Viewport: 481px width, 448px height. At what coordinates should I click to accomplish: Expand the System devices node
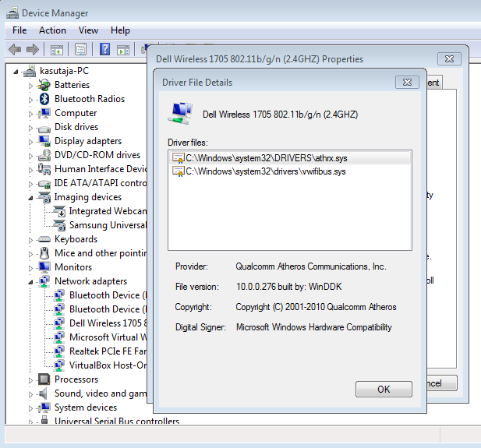(30, 408)
